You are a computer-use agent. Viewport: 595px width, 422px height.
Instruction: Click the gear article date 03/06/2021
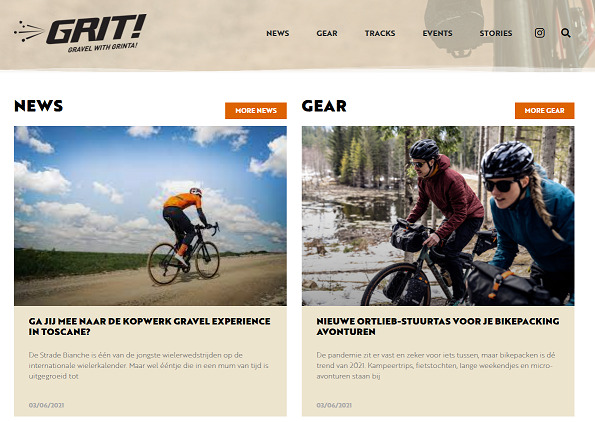(x=334, y=405)
